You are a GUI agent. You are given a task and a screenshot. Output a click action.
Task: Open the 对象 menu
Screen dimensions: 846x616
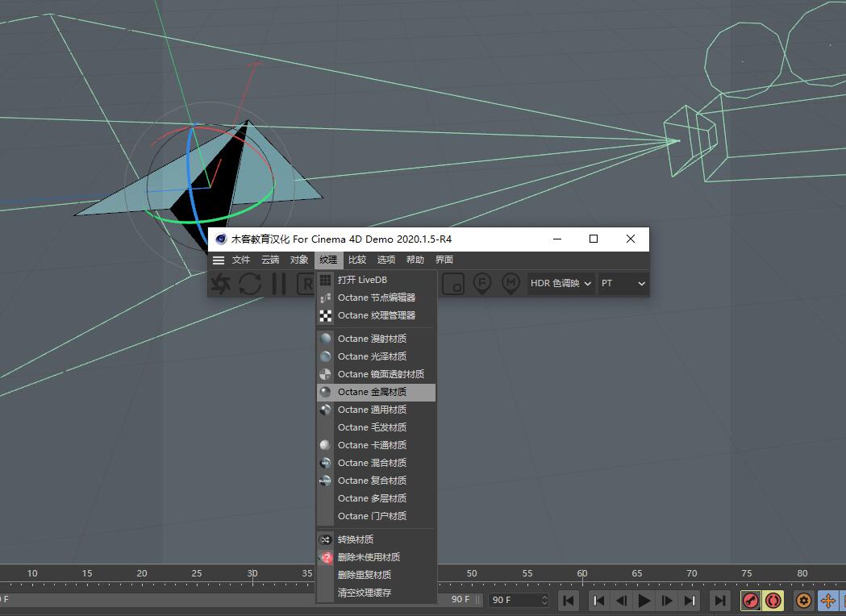click(x=299, y=260)
